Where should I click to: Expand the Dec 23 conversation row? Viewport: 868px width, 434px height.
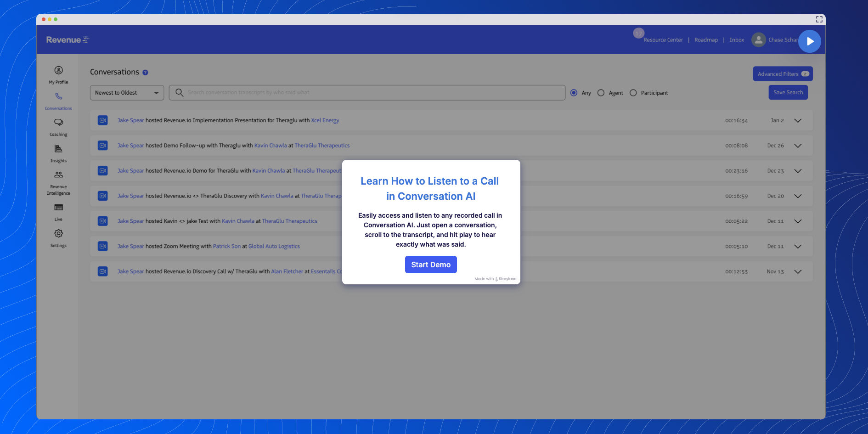click(x=798, y=171)
